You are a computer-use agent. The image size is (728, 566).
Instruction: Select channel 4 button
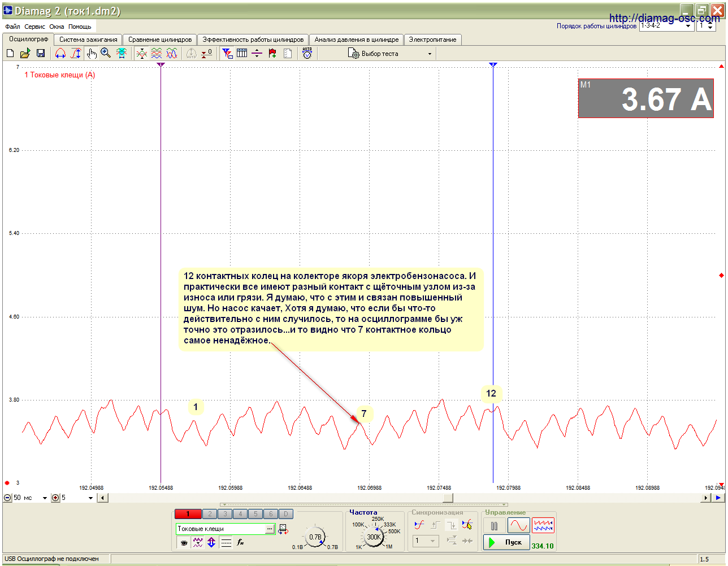(240, 514)
